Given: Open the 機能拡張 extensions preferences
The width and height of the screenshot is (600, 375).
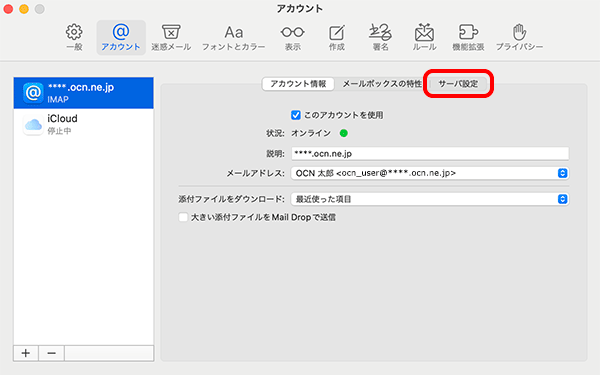Looking at the screenshot, I should (468, 38).
